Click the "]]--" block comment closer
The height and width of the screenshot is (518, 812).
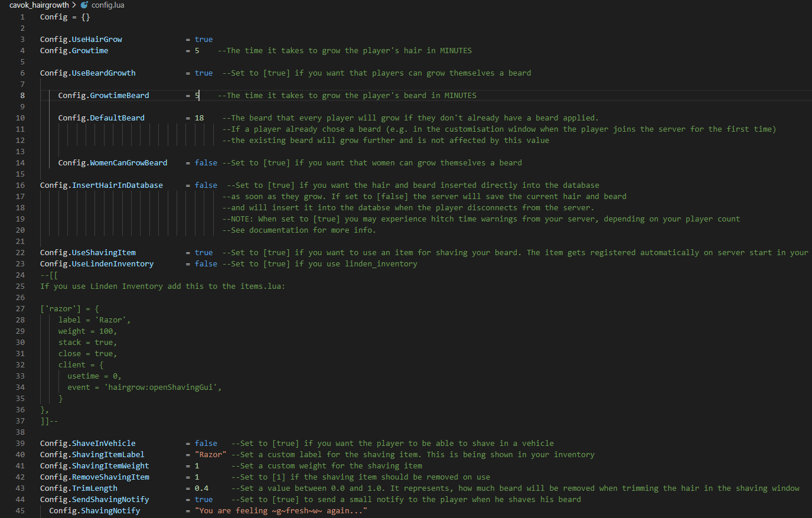[49, 421]
